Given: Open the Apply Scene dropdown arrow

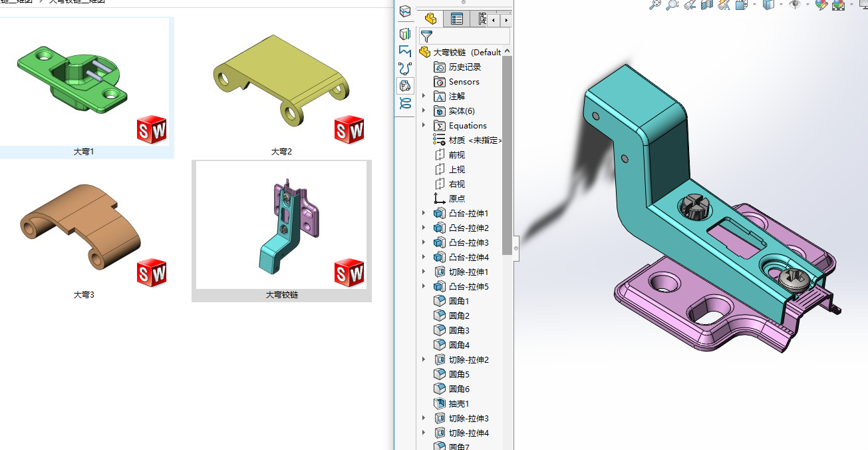Looking at the screenshot, I should 851,4.
